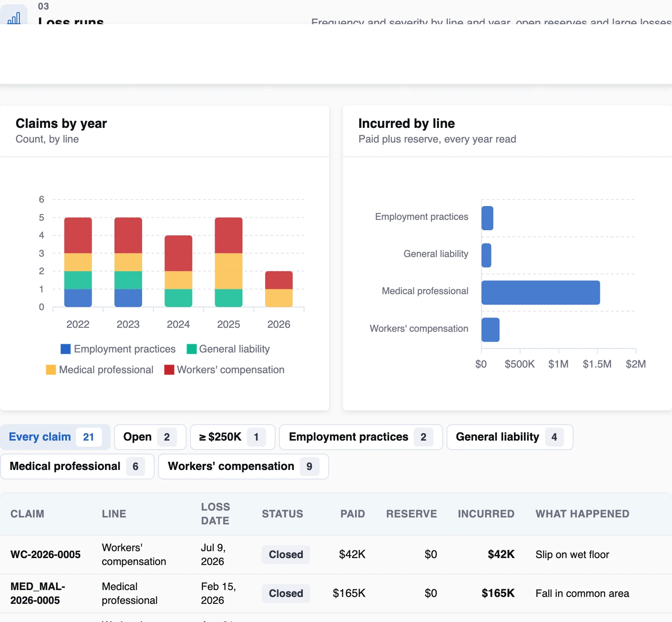
Task: Click the STATUS column header
Action: click(282, 514)
